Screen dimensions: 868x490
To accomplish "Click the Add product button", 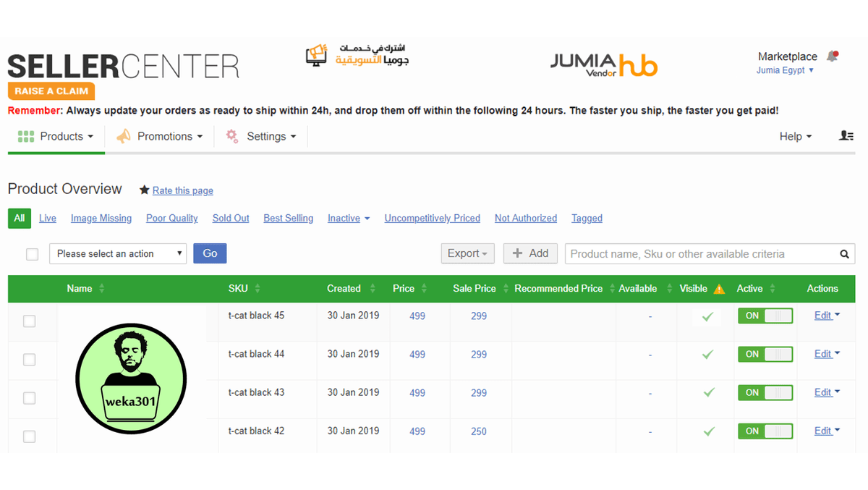I will point(530,253).
